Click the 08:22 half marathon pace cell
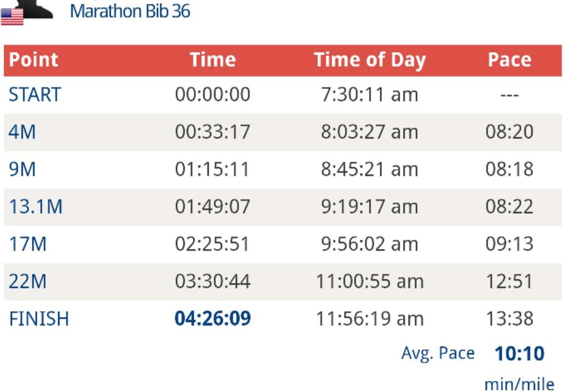Image resolution: width=564 pixels, height=392 pixels. (x=509, y=207)
